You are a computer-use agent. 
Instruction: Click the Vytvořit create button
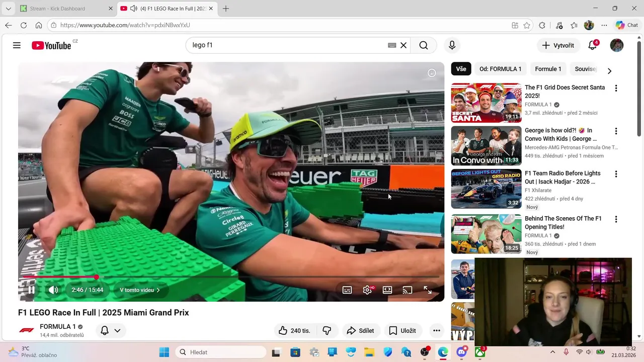click(x=558, y=45)
